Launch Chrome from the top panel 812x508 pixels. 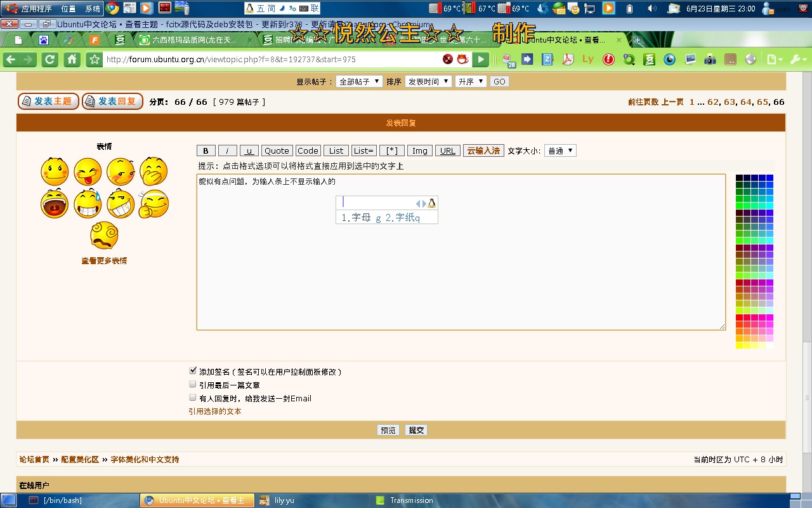[x=113, y=8]
